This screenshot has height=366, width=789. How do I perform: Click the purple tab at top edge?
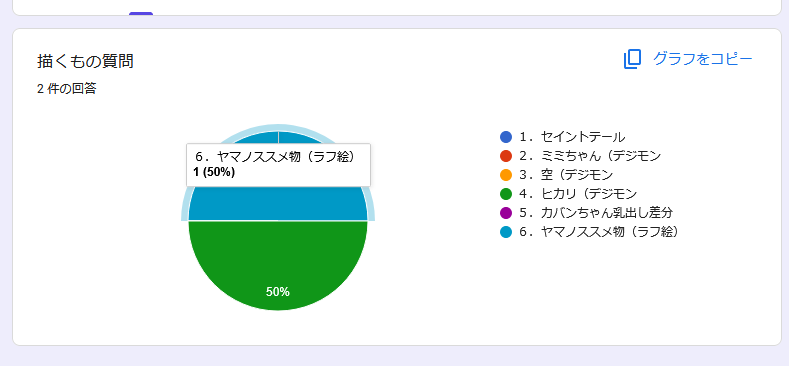[141, 14]
